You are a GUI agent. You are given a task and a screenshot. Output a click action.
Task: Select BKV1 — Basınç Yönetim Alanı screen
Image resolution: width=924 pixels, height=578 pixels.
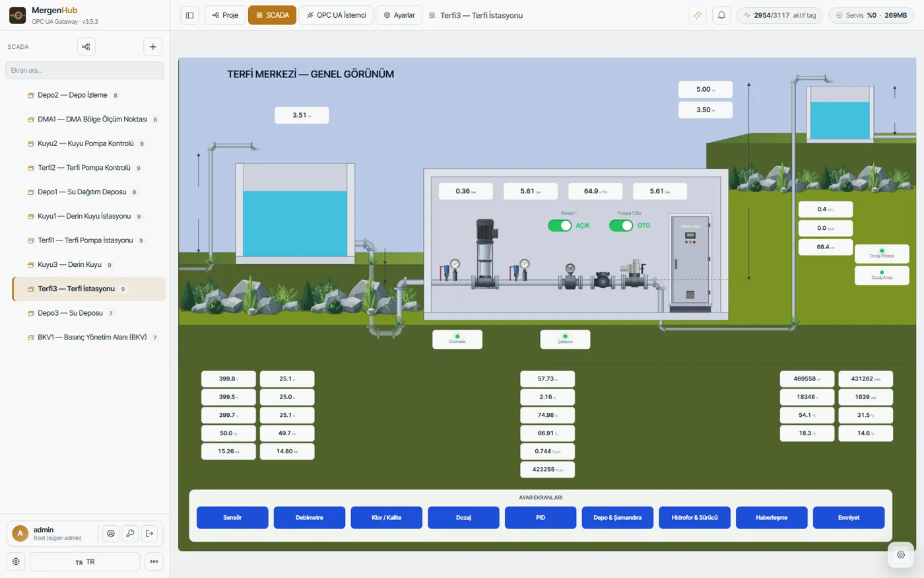[x=88, y=338]
